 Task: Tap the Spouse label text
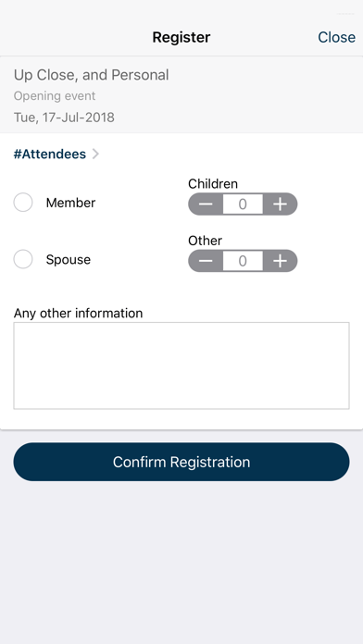(x=69, y=259)
